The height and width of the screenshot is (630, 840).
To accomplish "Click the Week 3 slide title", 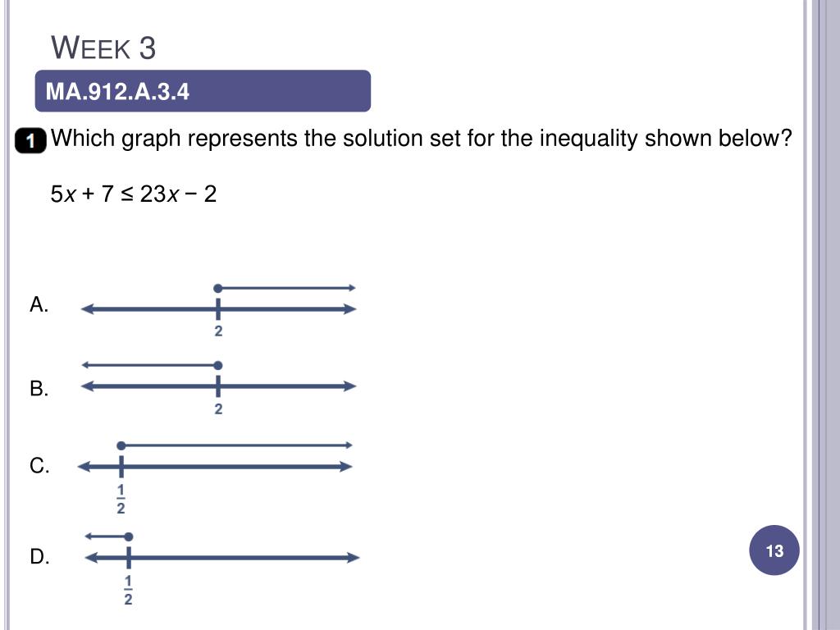I will click(x=103, y=47).
